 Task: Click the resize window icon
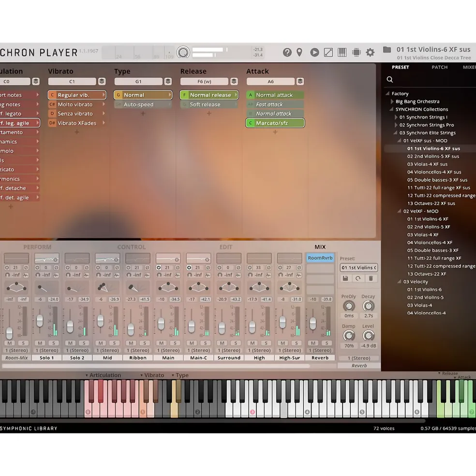(x=328, y=53)
